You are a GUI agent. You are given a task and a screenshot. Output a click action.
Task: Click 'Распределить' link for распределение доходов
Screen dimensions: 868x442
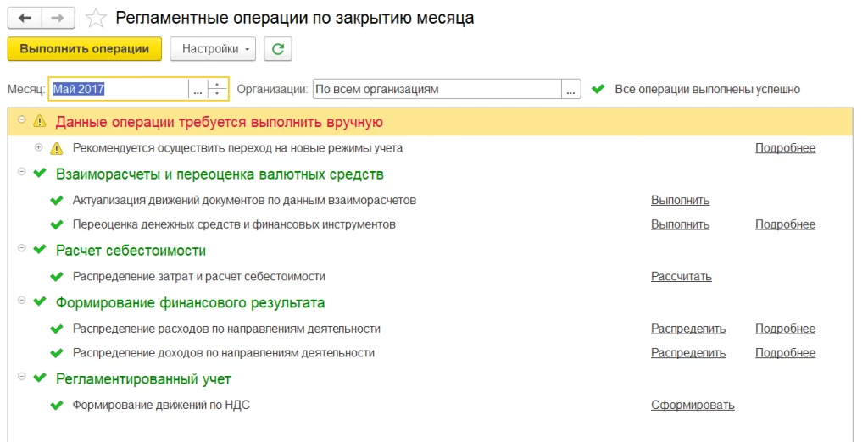[688, 353]
